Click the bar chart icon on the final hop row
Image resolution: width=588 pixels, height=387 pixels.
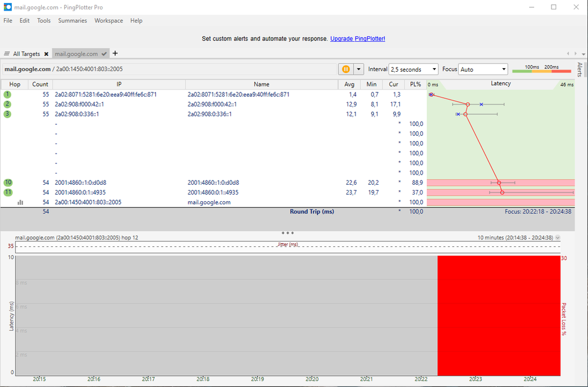tap(20, 202)
